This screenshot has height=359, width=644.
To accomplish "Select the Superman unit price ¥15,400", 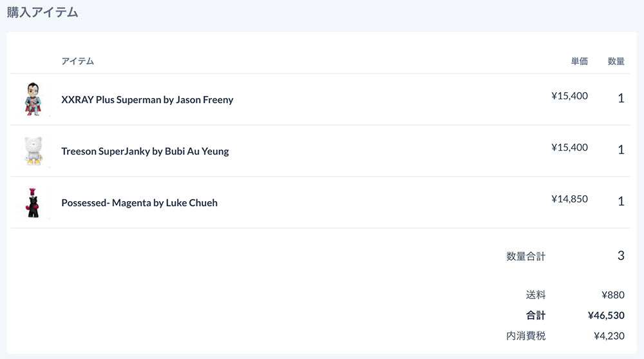I will pyautogui.click(x=569, y=96).
